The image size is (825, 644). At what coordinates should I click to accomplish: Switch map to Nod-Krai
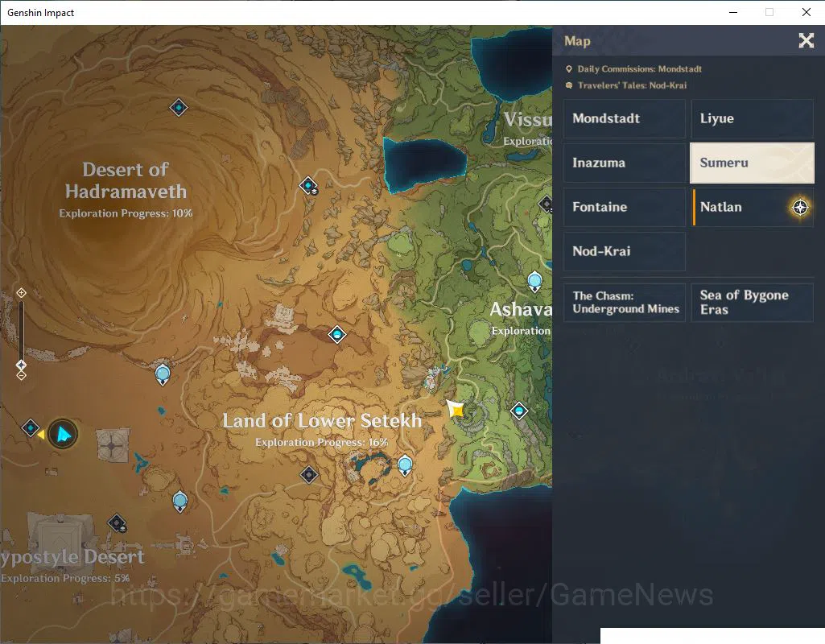(x=625, y=251)
